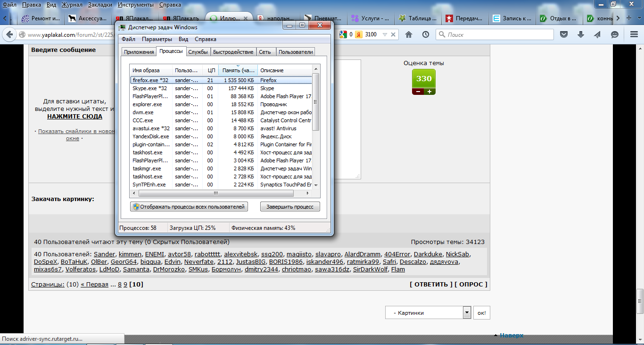This screenshot has width=644, height=345.
Task: Select explorer.exe process row
Action: (221, 104)
